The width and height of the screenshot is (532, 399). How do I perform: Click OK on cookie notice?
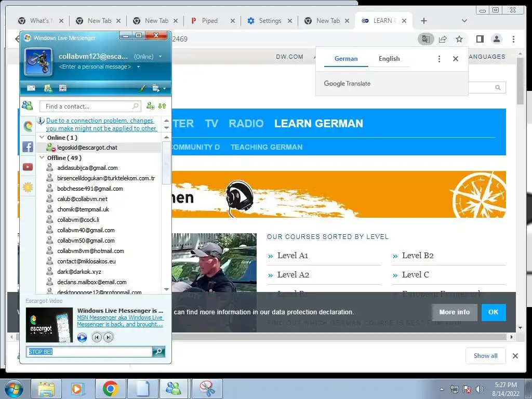click(x=493, y=312)
